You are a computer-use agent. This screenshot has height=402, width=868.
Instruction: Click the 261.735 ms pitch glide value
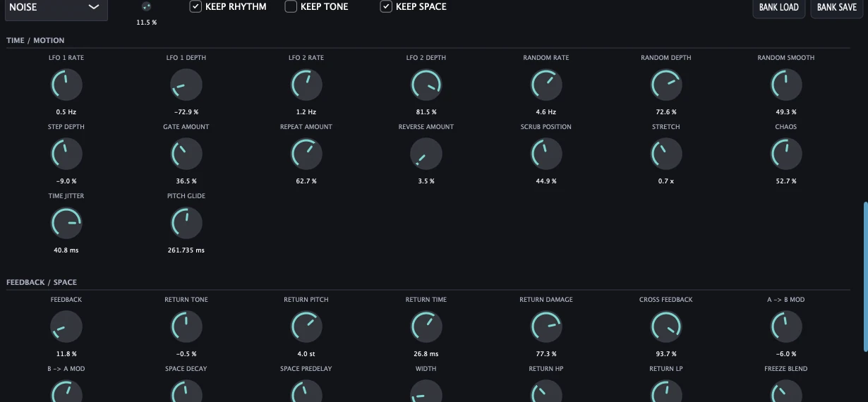pyautogui.click(x=186, y=250)
